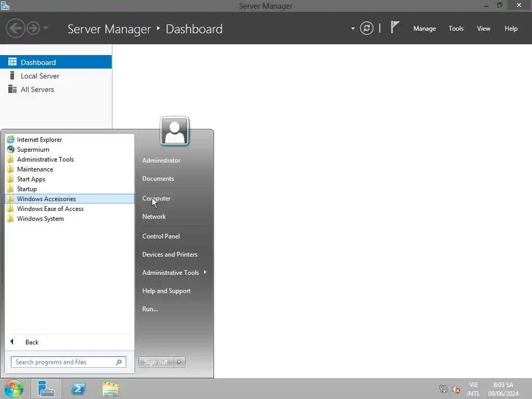
Task: Click the user account picture
Action: pyautogui.click(x=175, y=131)
